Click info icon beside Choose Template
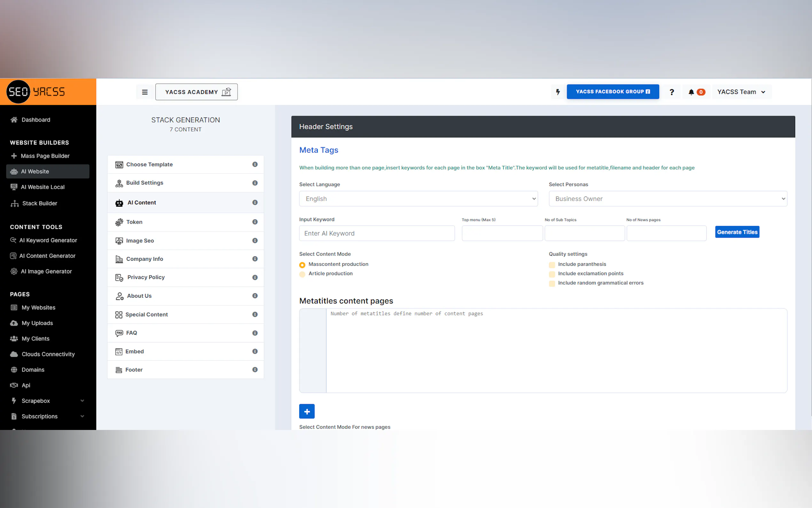Viewport: 812px width, 508px height. pos(255,164)
